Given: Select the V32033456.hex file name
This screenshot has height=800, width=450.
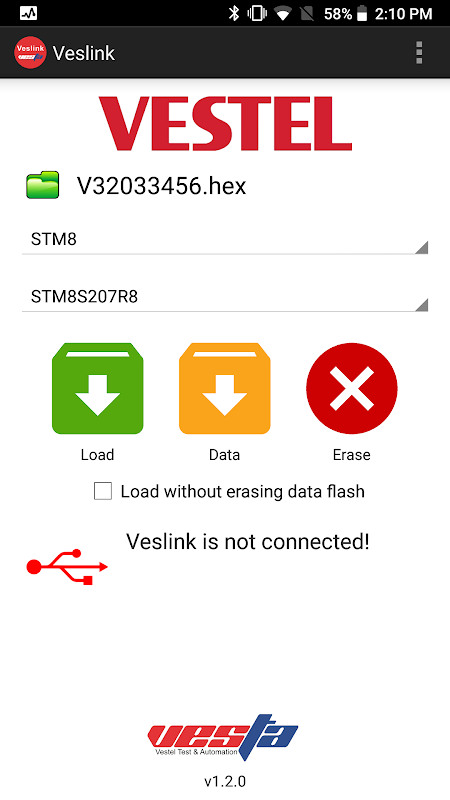Looking at the screenshot, I should coord(162,186).
